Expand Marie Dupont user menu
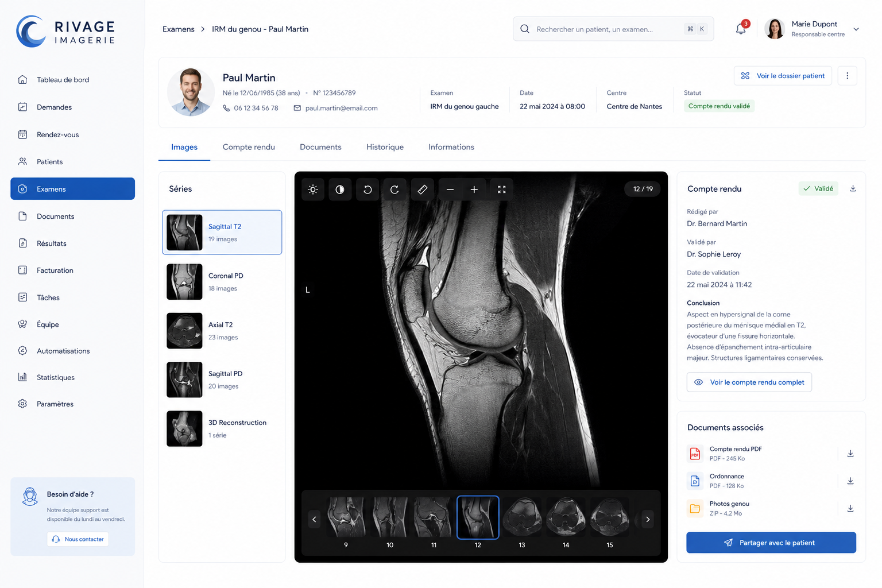Image resolution: width=882 pixels, height=588 pixels. coord(856,29)
